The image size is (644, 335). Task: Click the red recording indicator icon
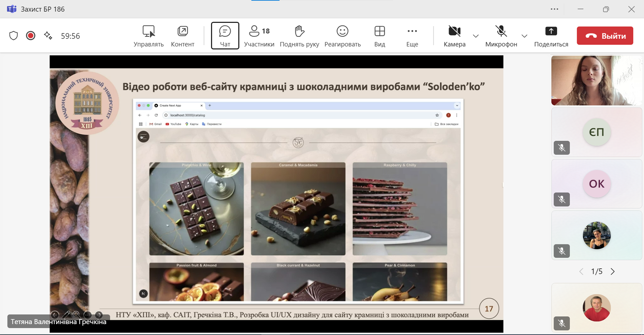coord(31,36)
